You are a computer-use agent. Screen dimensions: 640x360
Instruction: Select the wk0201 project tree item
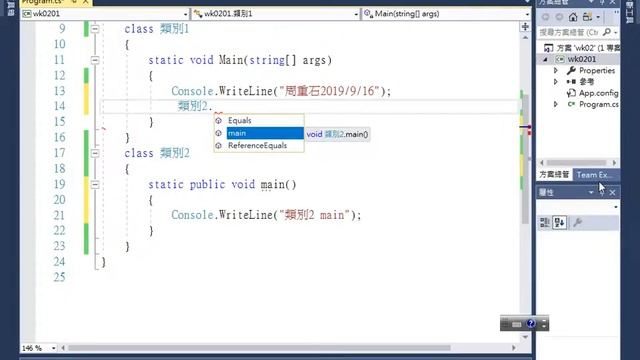tap(582, 59)
